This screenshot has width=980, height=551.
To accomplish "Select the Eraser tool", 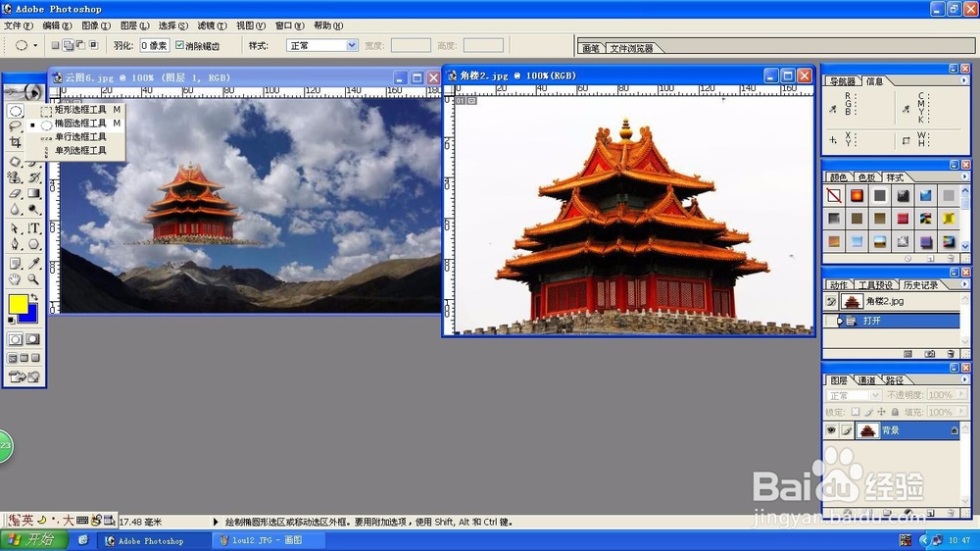I will tap(16, 194).
